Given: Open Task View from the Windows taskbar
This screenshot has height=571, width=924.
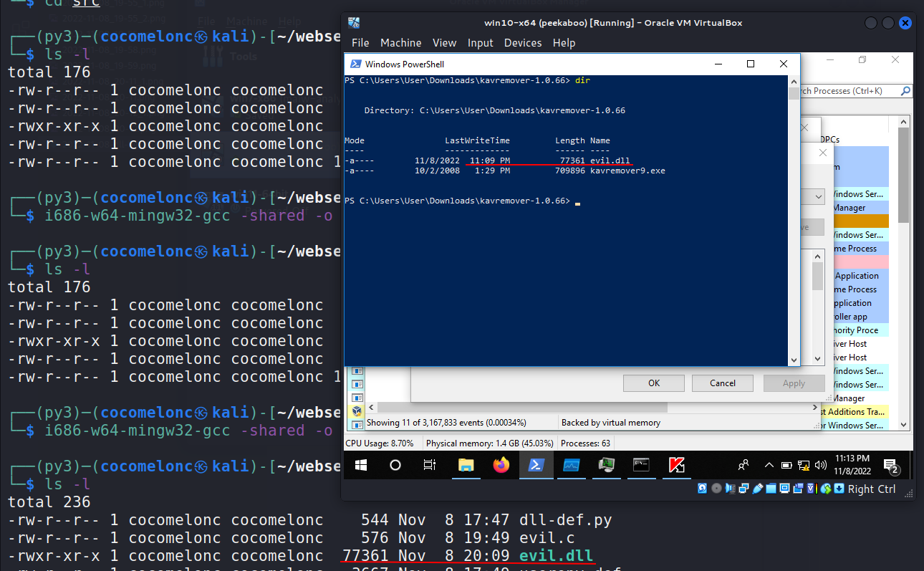Looking at the screenshot, I should [x=430, y=465].
